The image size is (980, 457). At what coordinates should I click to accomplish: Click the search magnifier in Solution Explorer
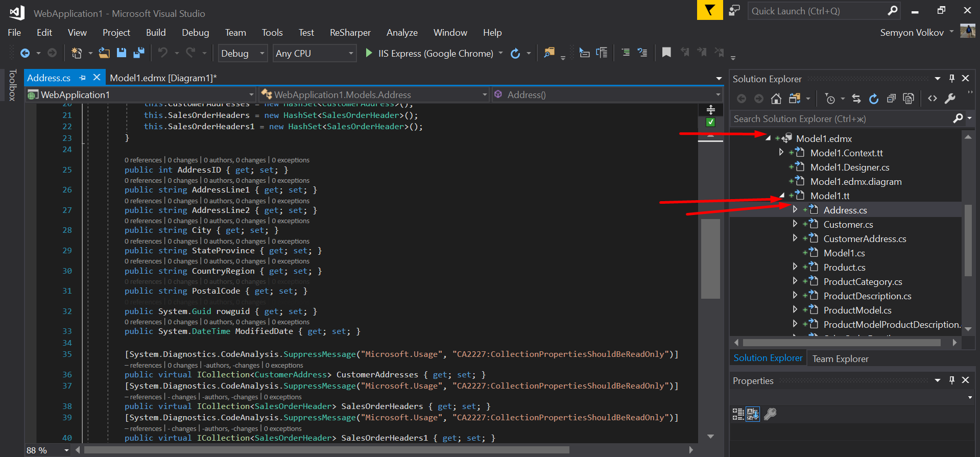(958, 118)
